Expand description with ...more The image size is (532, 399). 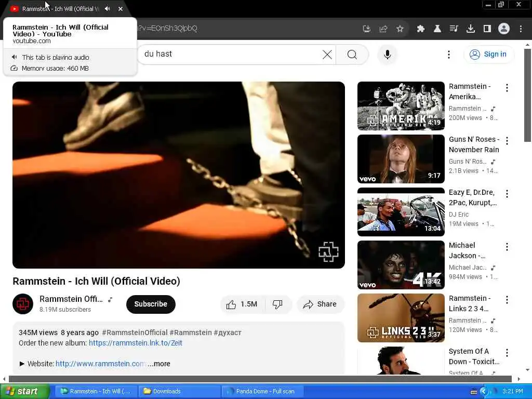(159, 364)
